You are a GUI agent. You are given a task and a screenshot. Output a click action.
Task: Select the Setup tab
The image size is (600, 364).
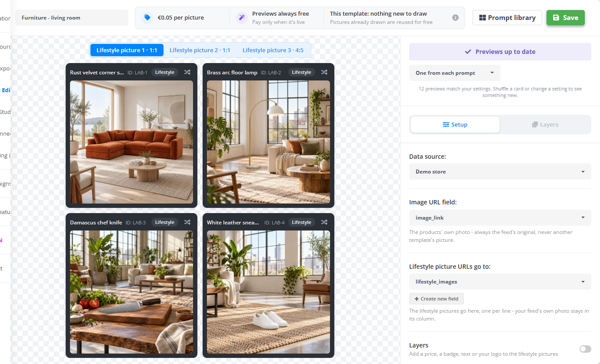pos(455,125)
